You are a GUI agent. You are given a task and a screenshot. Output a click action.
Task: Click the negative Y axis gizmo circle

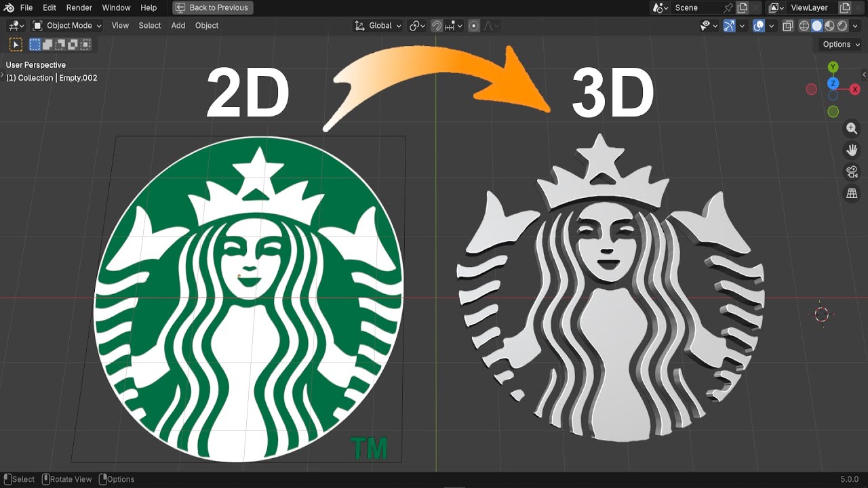[833, 111]
